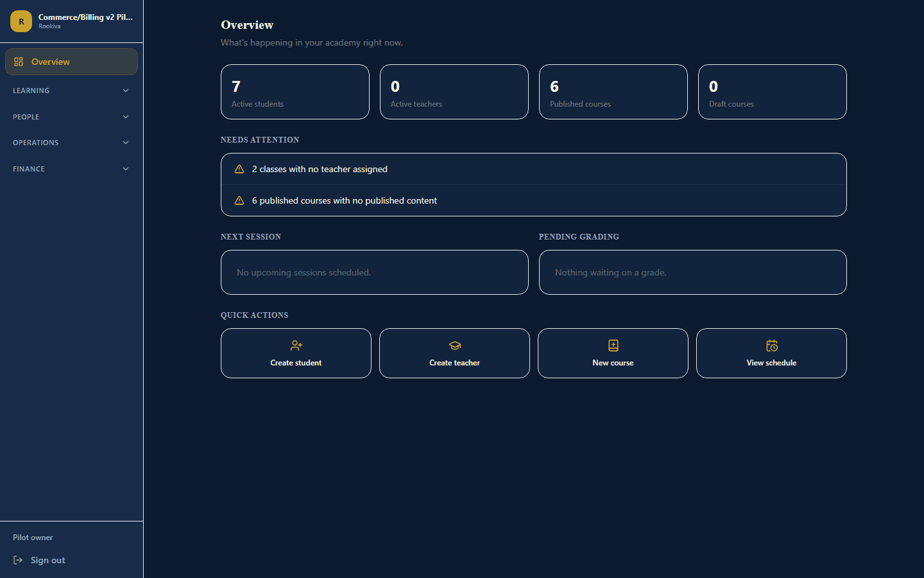The image size is (924, 578).
Task: Click the Sign out text
Action: point(48,560)
